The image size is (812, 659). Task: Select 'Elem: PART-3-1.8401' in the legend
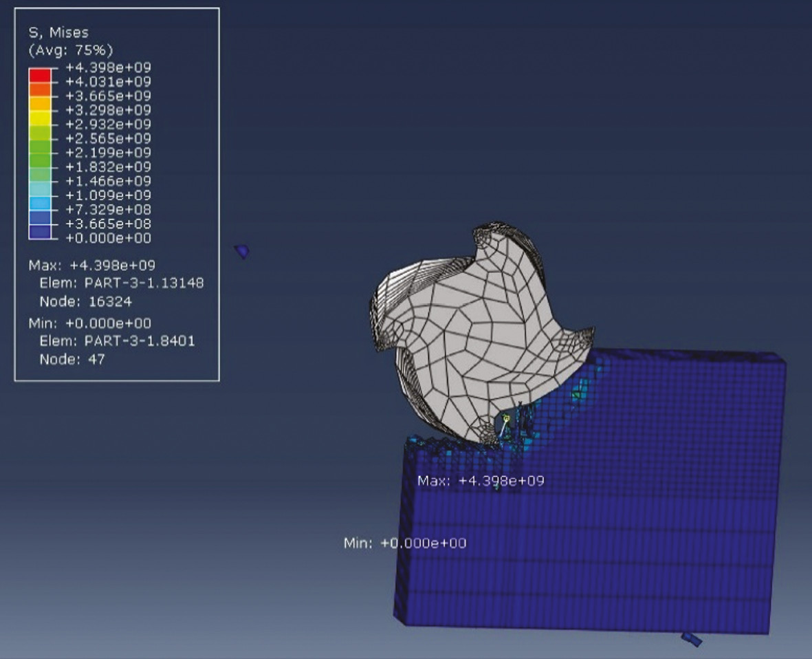point(117,341)
